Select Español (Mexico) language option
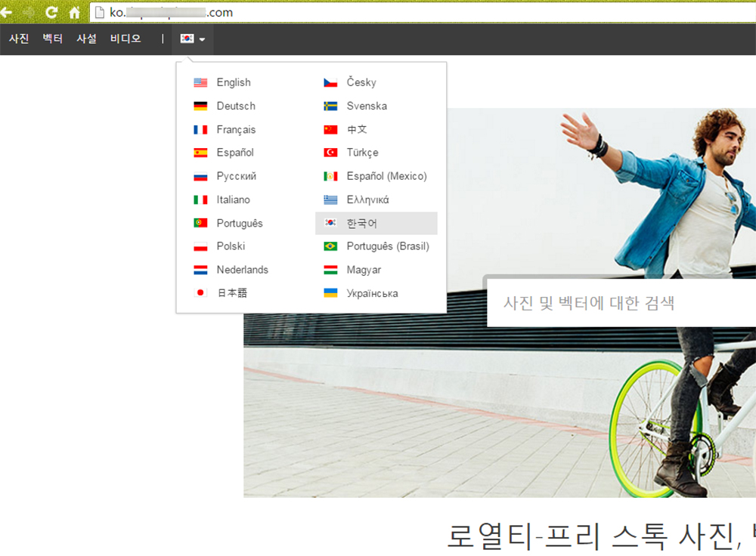756x556 pixels. (386, 176)
